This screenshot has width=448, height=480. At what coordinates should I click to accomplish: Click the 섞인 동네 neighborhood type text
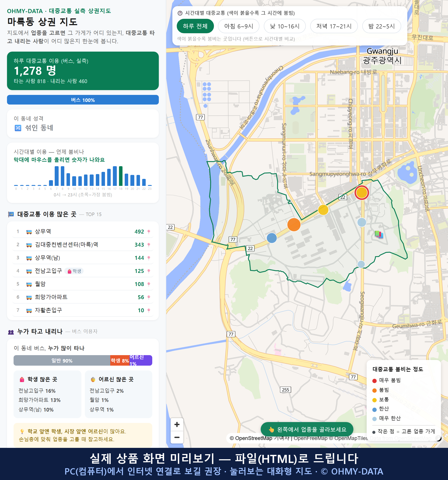[39, 128]
